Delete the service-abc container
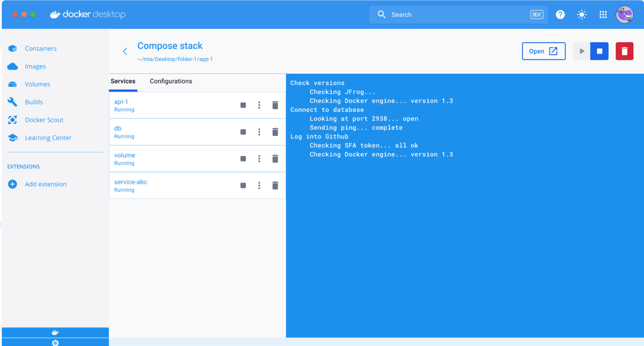The height and width of the screenshot is (346, 644). (x=275, y=186)
